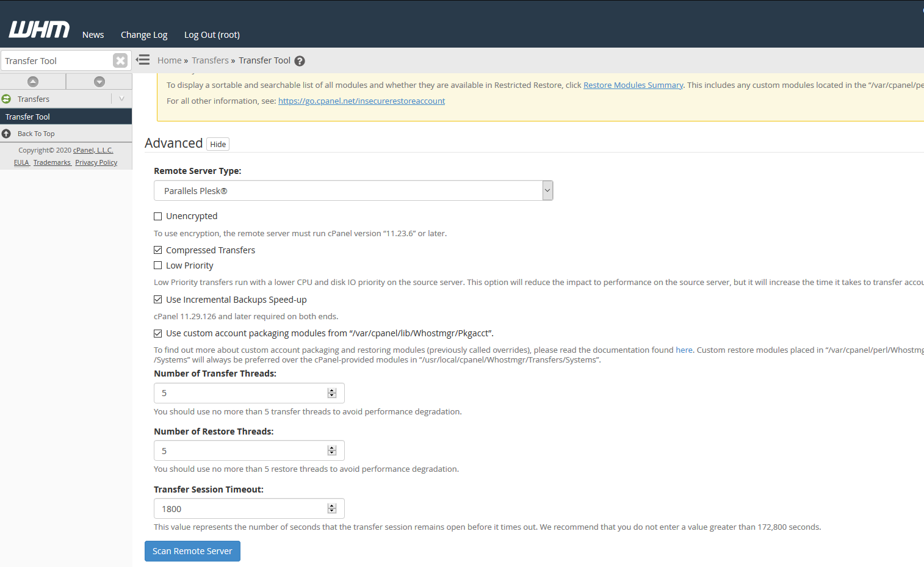The height and width of the screenshot is (567, 924).
Task: Go to the Home breadcrumb
Action: click(170, 60)
